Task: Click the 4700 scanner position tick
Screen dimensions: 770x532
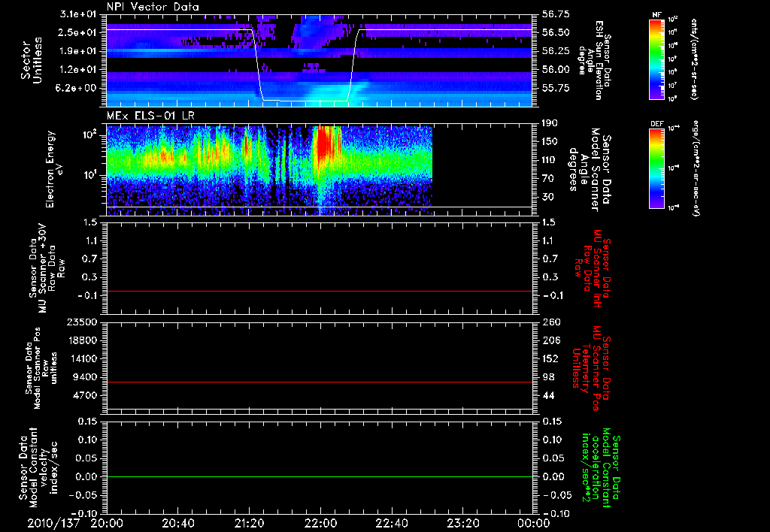Action: tap(86, 395)
